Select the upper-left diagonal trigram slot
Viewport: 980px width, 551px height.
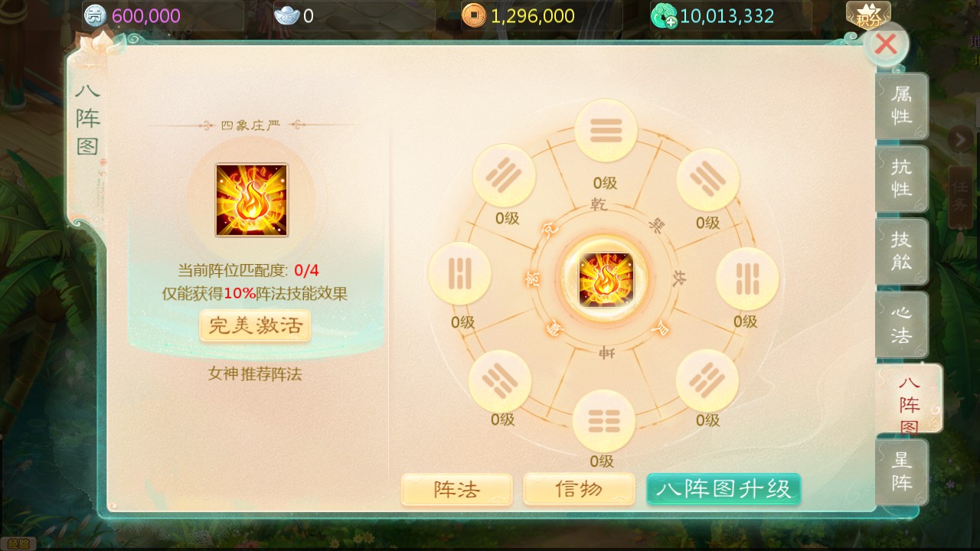(504, 176)
